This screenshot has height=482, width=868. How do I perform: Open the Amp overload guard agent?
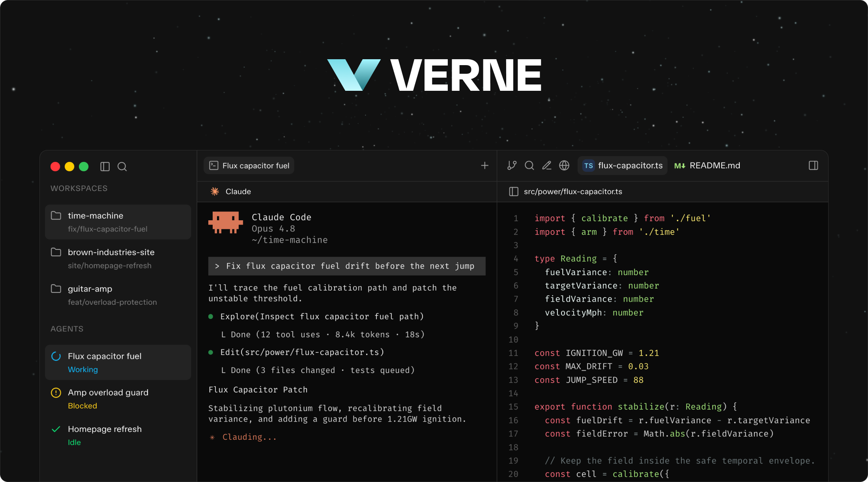click(x=118, y=399)
